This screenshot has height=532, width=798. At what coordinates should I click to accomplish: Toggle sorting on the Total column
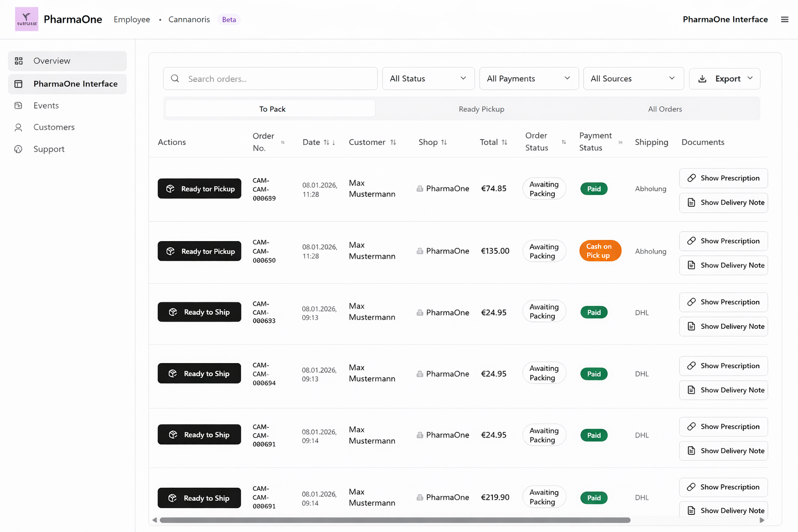pos(504,142)
